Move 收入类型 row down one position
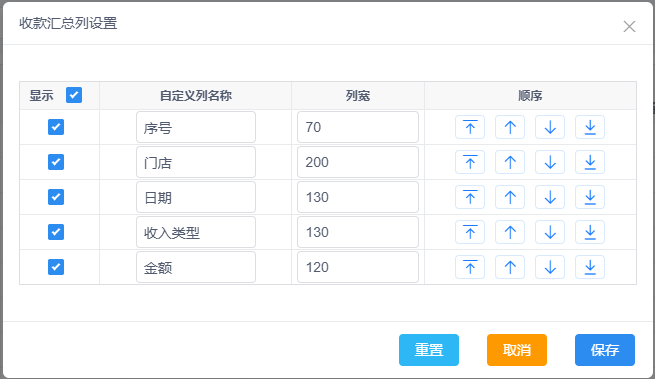655x379 pixels. click(x=550, y=232)
